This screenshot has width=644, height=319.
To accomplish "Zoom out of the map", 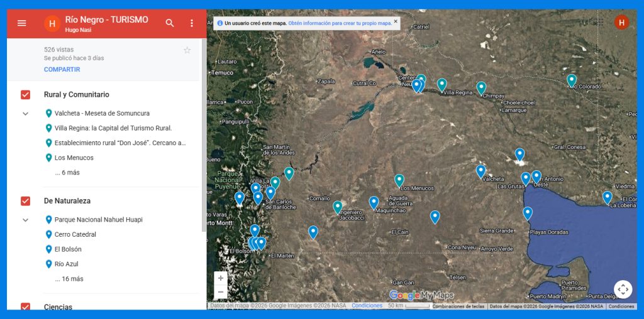I will (x=221, y=292).
